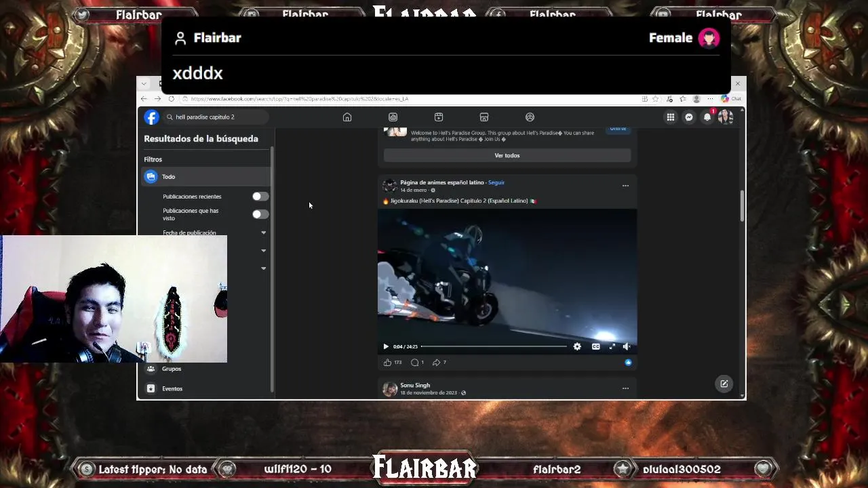Open Facebook Home feed icon
Image resolution: width=868 pixels, height=488 pixels.
click(x=347, y=117)
